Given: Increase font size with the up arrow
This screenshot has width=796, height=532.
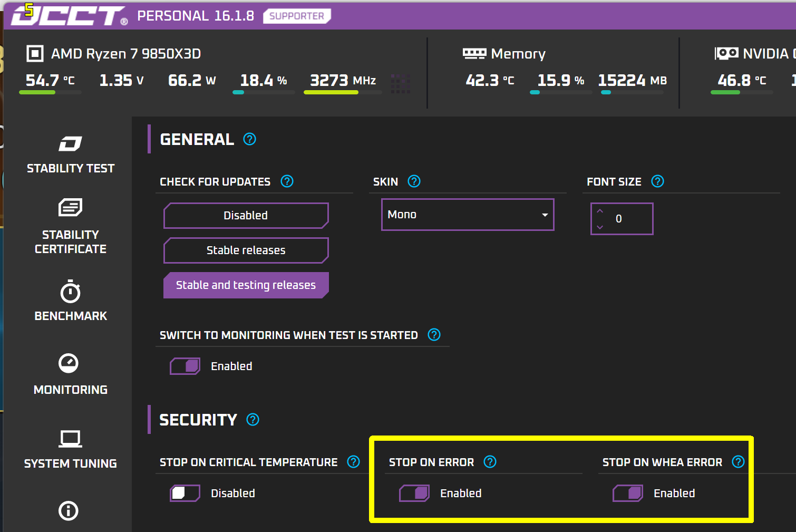Looking at the screenshot, I should click(600, 211).
